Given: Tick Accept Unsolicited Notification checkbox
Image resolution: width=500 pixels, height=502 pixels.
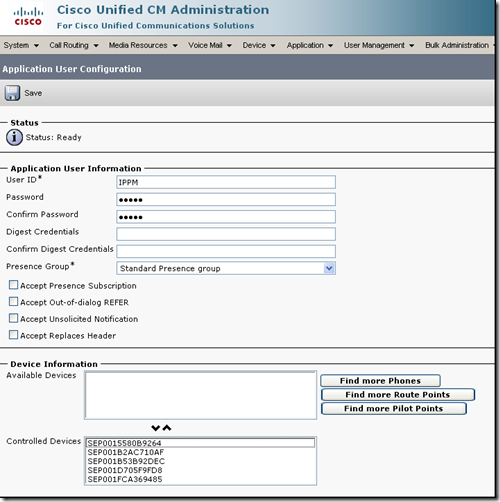Looking at the screenshot, I should coord(13,318).
